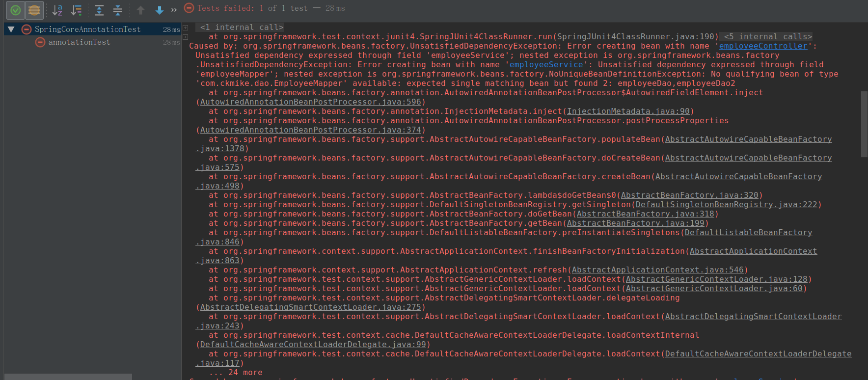Open DefaultCacheAwareContextLoaderDelegate.java:99 link
The image size is (868, 380).
(x=313, y=345)
